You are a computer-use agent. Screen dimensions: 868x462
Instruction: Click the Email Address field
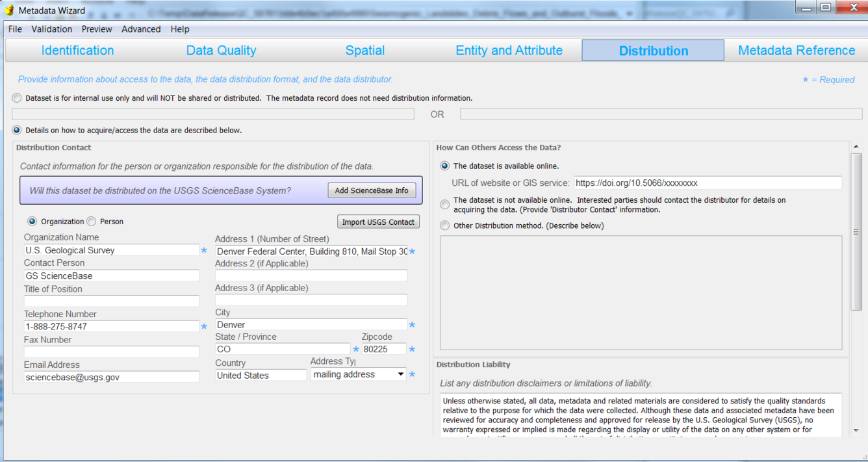pyautogui.click(x=111, y=377)
